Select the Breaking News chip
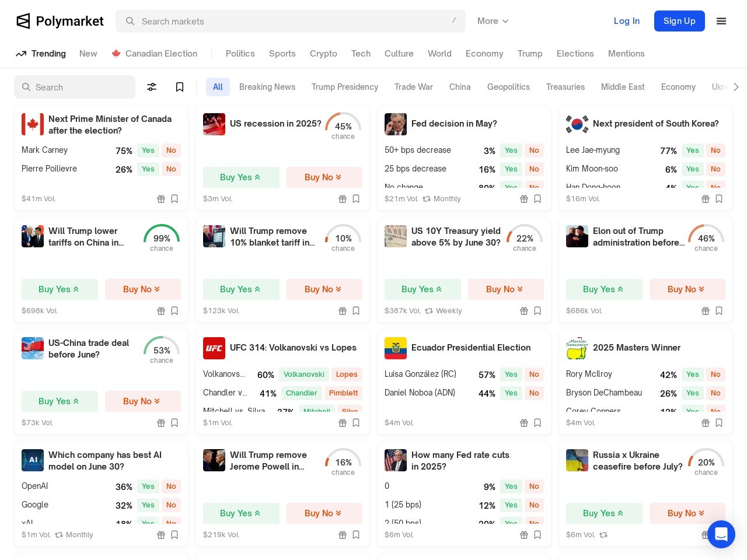The image size is (747, 560). click(267, 87)
